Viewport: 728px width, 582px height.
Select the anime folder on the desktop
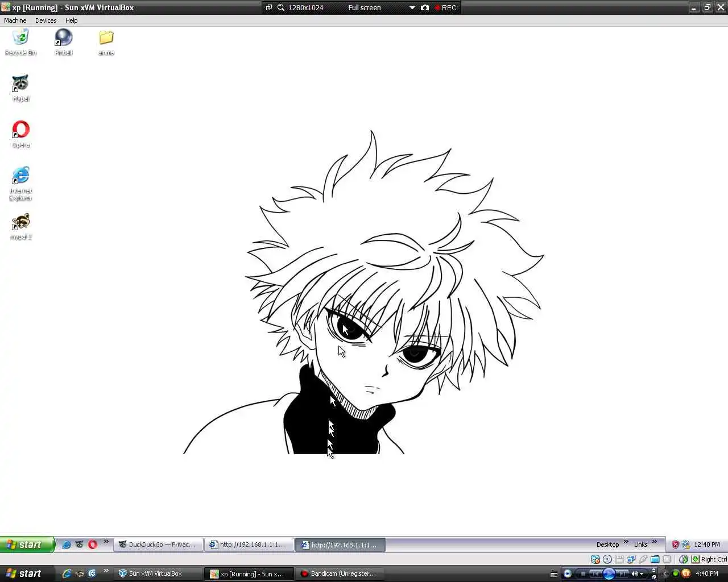106,43
